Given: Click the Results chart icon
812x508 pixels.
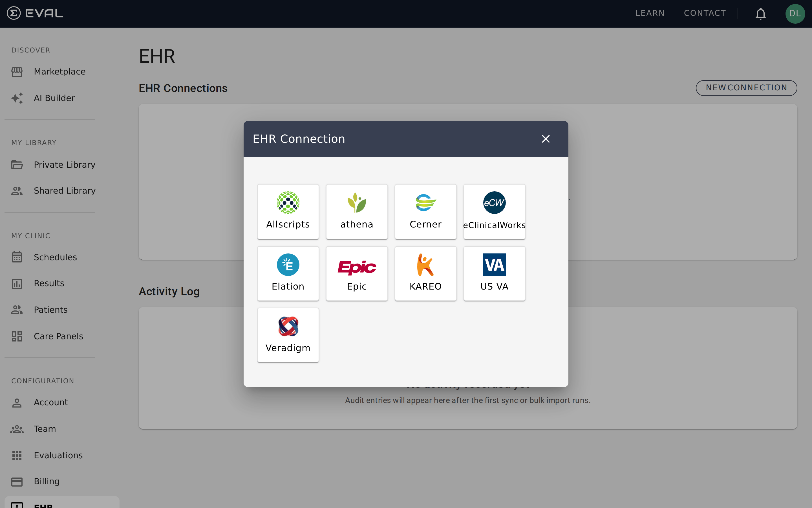Looking at the screenshot, I should [17, 284].
